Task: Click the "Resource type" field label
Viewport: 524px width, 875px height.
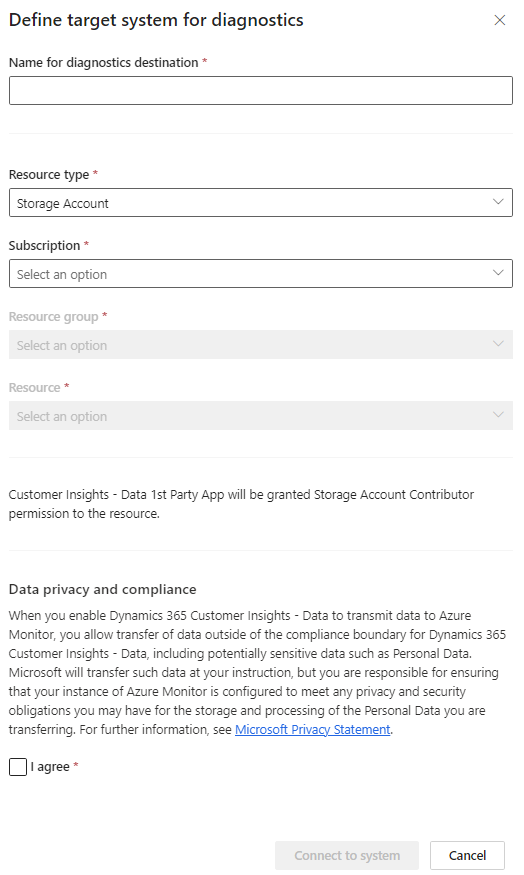Action: (x=49, y=175)
